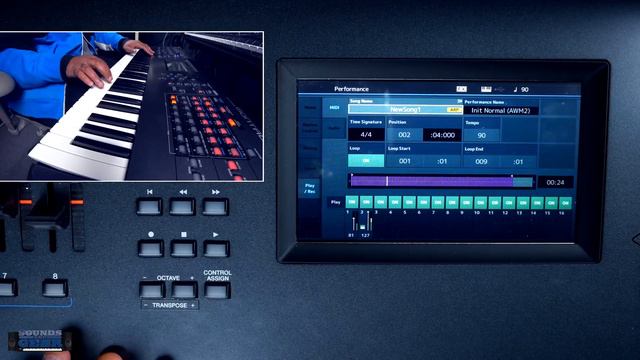The image size is (640, 360).
Task: Toggle Play ON for track 1
Action: (x=352, y=202)
